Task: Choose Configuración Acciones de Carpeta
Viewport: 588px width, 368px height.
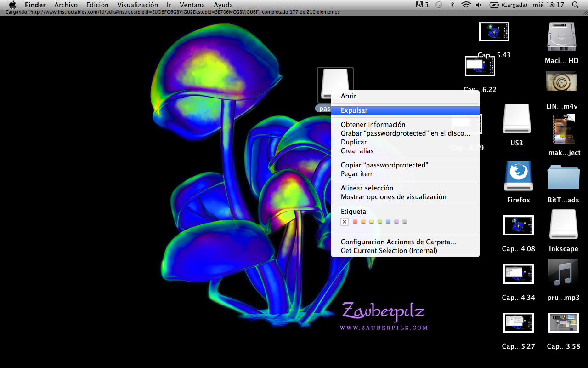Action: [405, 242]
